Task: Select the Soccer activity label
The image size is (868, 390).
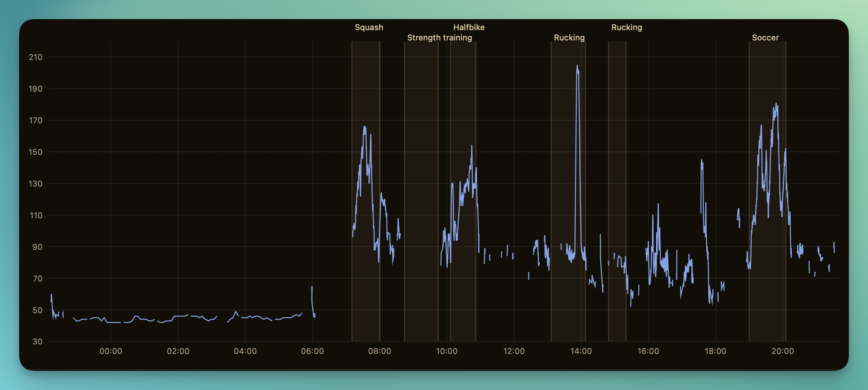Action: [765, 38]
